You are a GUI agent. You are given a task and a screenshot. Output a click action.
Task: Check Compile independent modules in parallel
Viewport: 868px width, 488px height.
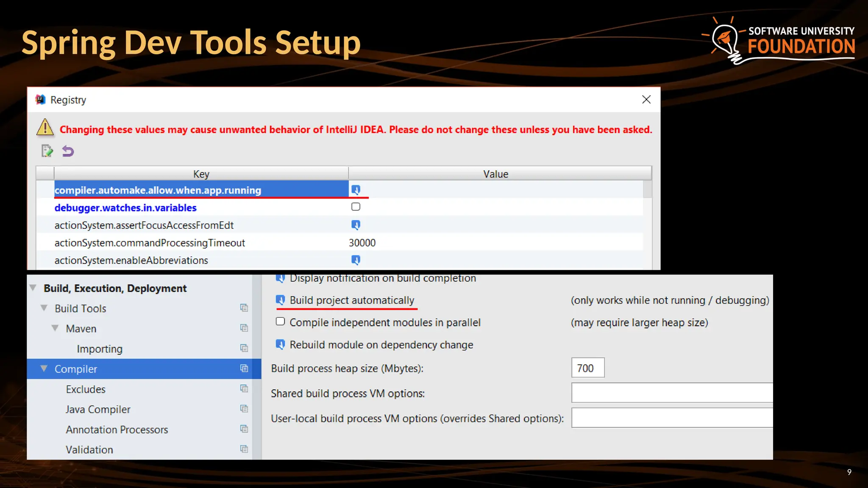click(x=280, y=322)
